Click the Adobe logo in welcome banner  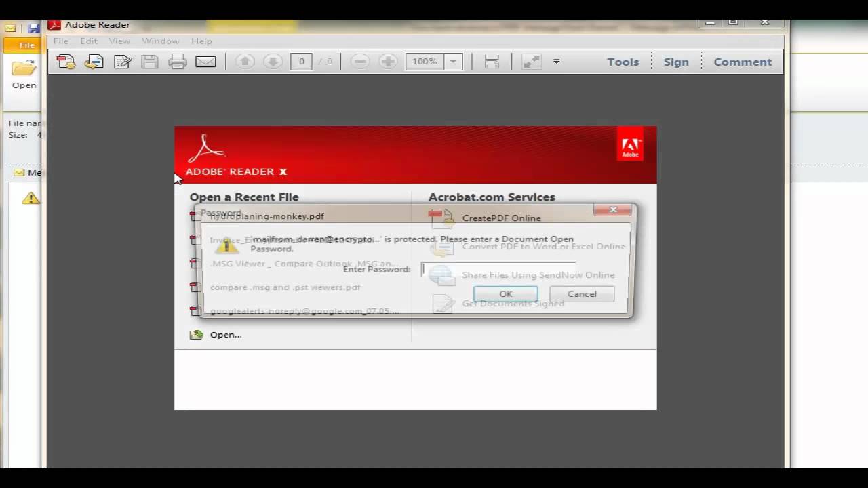click(x=631, y=144)
